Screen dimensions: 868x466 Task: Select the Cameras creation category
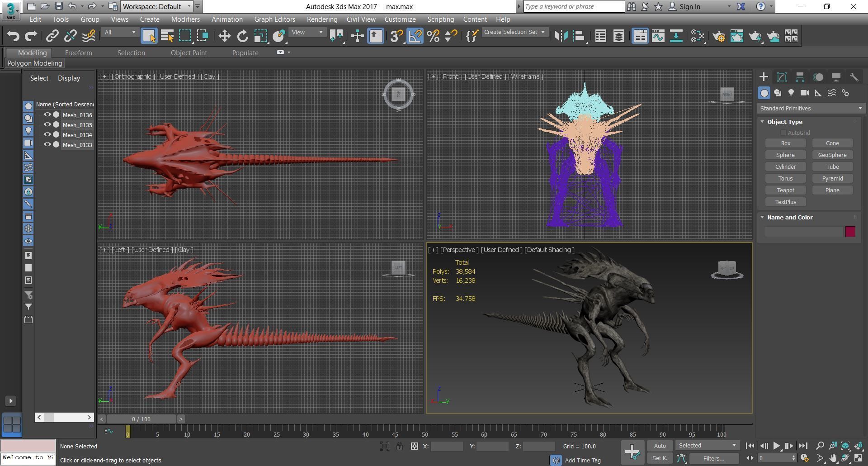tap(805, 93)
